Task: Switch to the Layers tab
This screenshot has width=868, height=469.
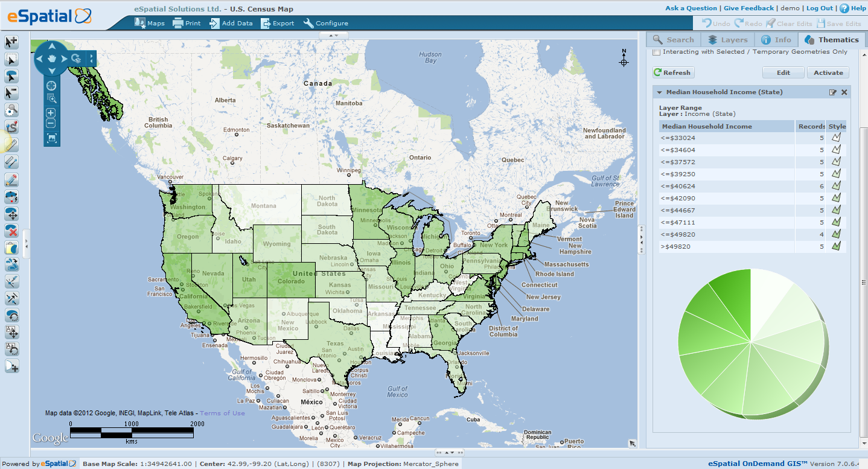Action: point(727,40)
